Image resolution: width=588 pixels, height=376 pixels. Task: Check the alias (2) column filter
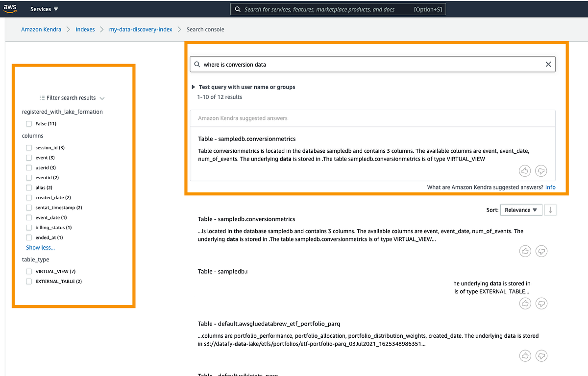click(x=29, y=188)
